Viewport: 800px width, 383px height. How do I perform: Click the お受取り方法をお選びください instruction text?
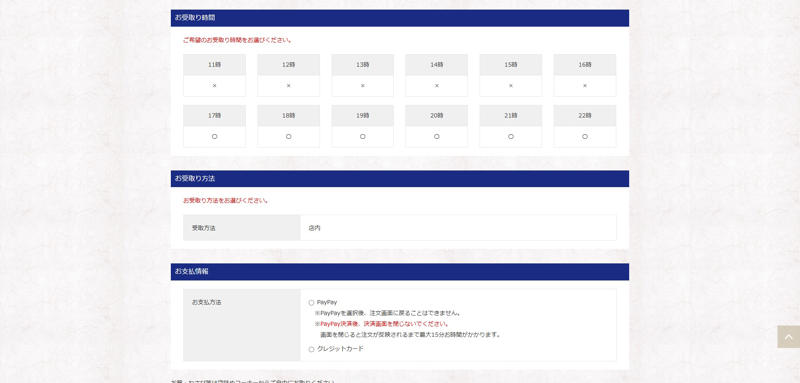[226, 200]
